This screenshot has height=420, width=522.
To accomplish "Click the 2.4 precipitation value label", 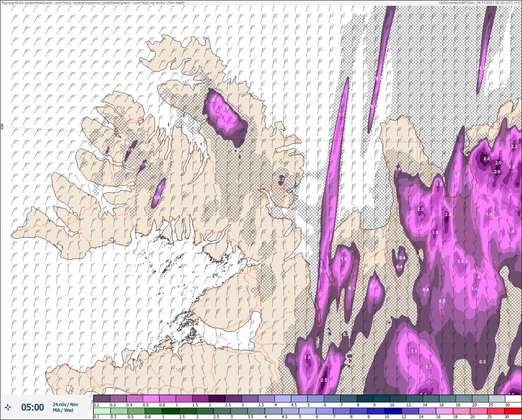I will [x=448, y=214].
